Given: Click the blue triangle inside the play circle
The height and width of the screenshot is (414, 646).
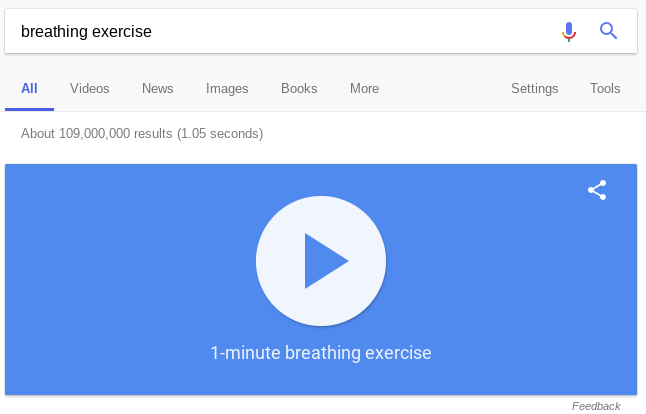Looking at the screenshot, I should pyautogui.click(x=324, y=261).
